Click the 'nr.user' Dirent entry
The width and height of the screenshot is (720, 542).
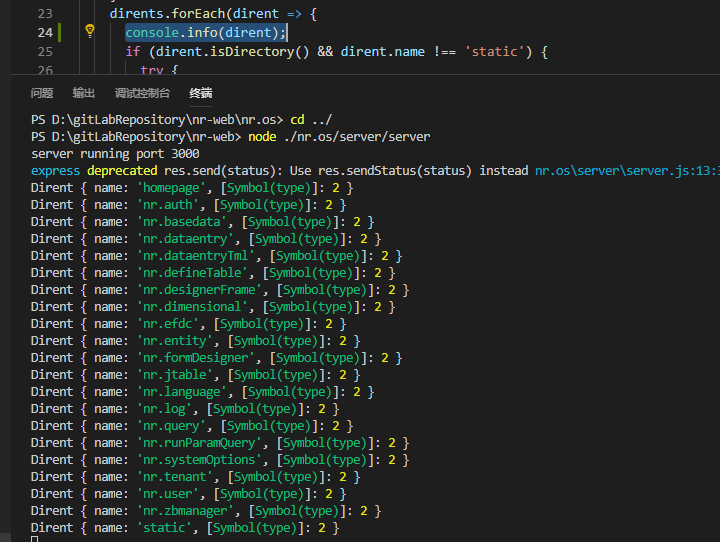[188, 494]
